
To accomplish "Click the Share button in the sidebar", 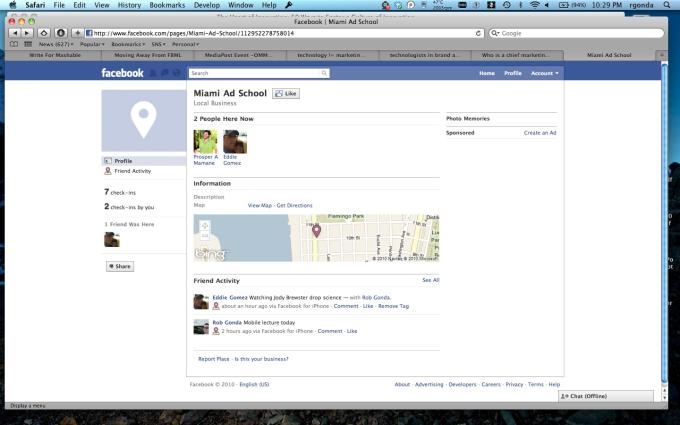I will pyautogui.click(x=120, y=266).
